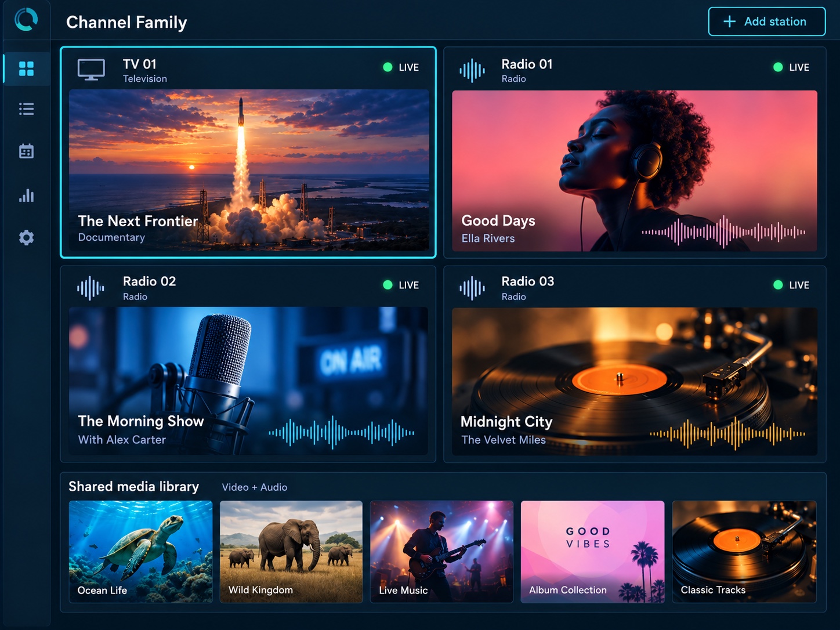Click The Velvet Miles artist name
The height and width of the screenshot is (630, 840).
click(x=504, y=440)
